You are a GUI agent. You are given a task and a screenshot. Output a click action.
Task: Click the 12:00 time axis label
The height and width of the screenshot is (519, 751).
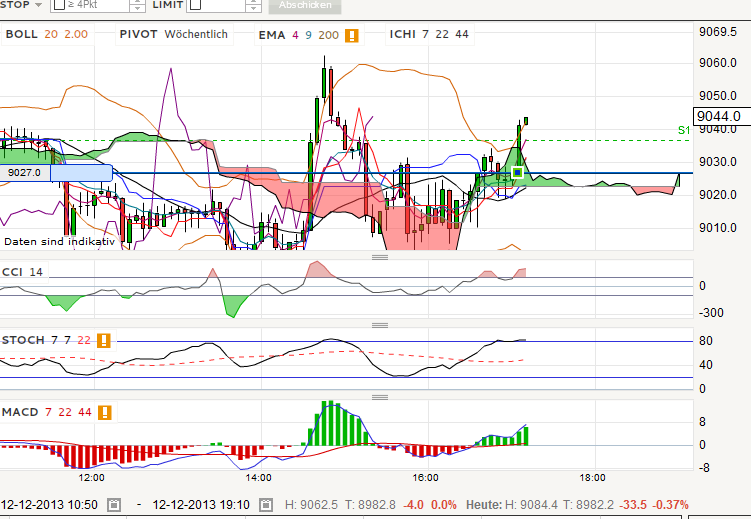(x=91, y=478)
